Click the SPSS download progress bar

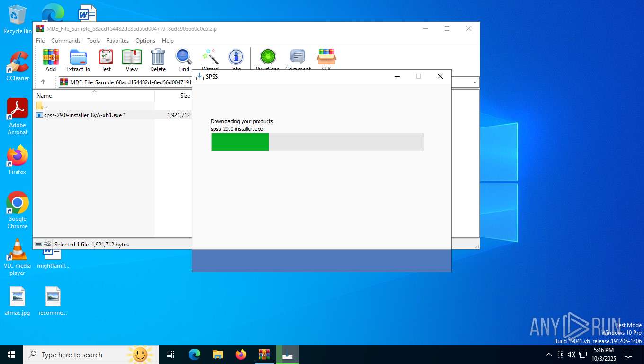click(317, 142)
